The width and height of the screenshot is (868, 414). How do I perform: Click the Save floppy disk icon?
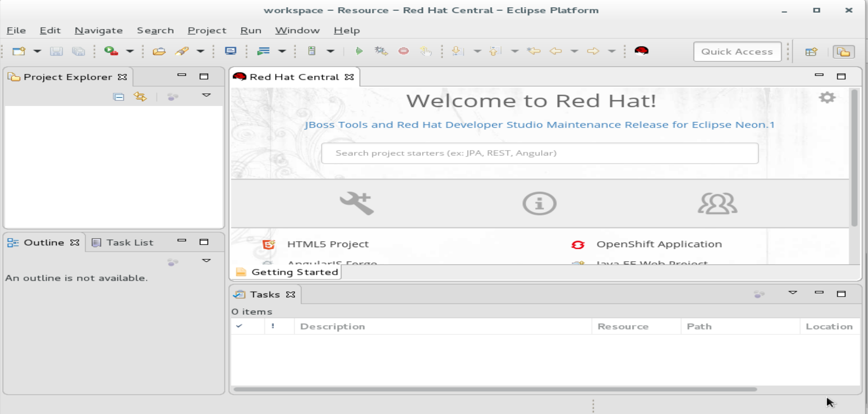tap(56, 51)
